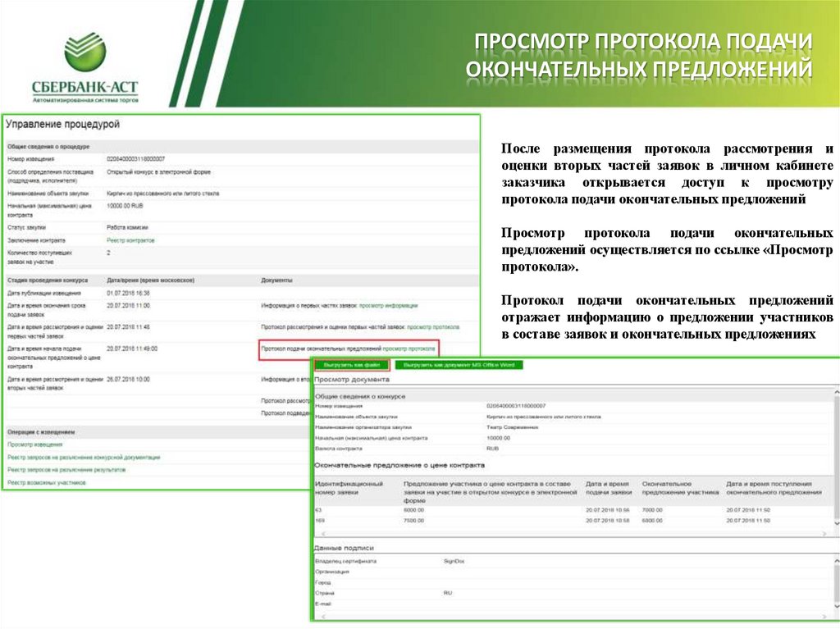Viewport: 840px width, 629px height.
Task: Click the 'Просмотр документа' heading
Action: [x=352, y=380]
